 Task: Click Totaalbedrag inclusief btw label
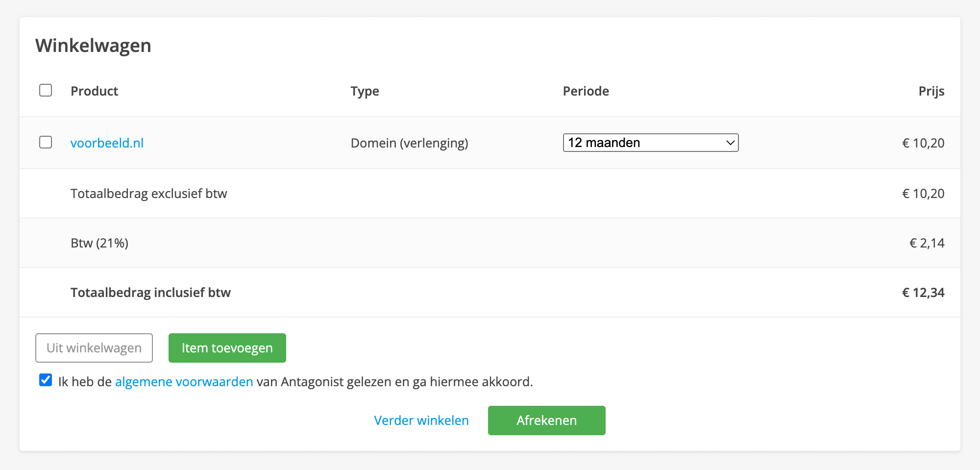(150, 293)
